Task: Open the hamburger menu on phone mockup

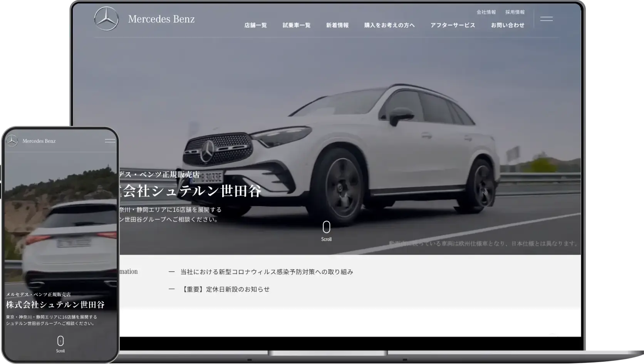Action: click(110, 141)
